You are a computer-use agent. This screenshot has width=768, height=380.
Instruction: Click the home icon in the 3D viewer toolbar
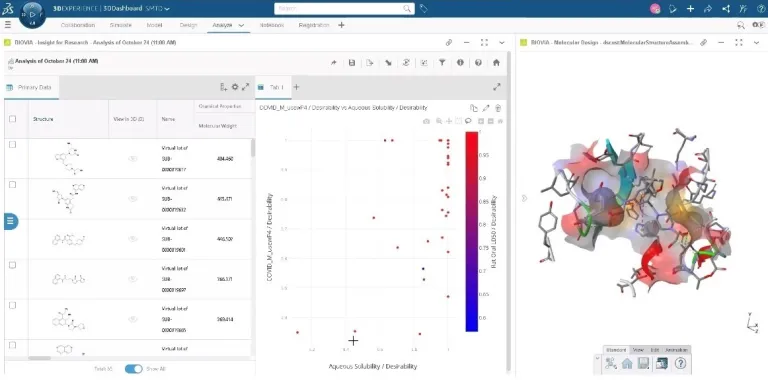point(627,363)
